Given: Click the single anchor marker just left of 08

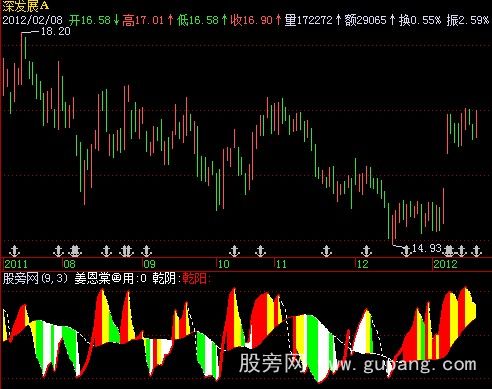Looking at the screenshot, I should point(58,251).
